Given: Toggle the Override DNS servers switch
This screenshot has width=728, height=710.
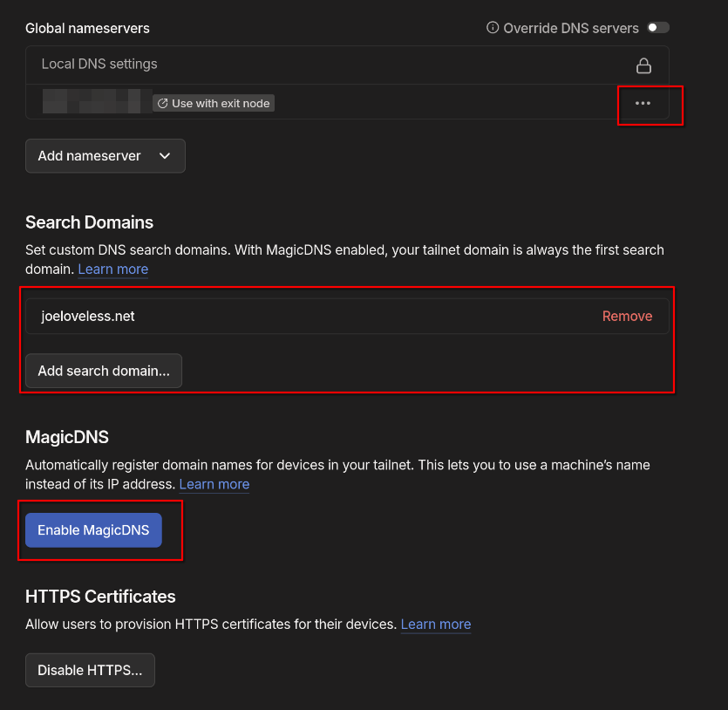Looking at the screenshot, I should [x=658, y=28].
